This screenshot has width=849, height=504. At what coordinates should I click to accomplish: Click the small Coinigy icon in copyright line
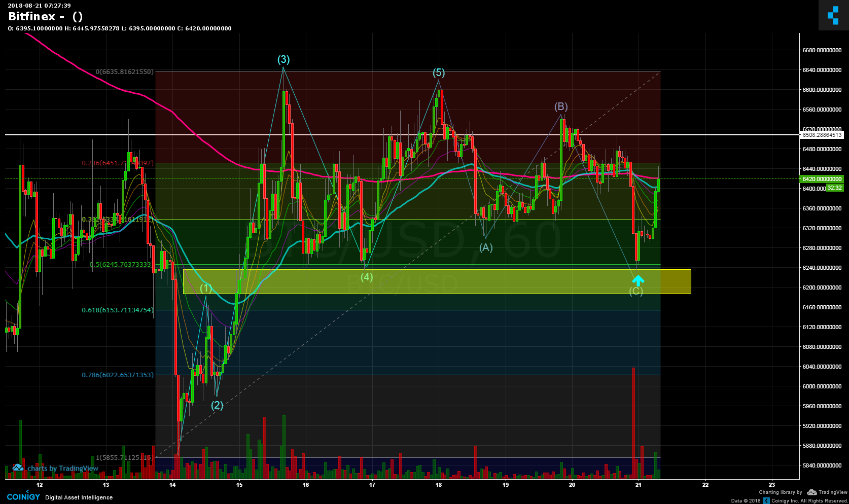click(x=766, y=500)
